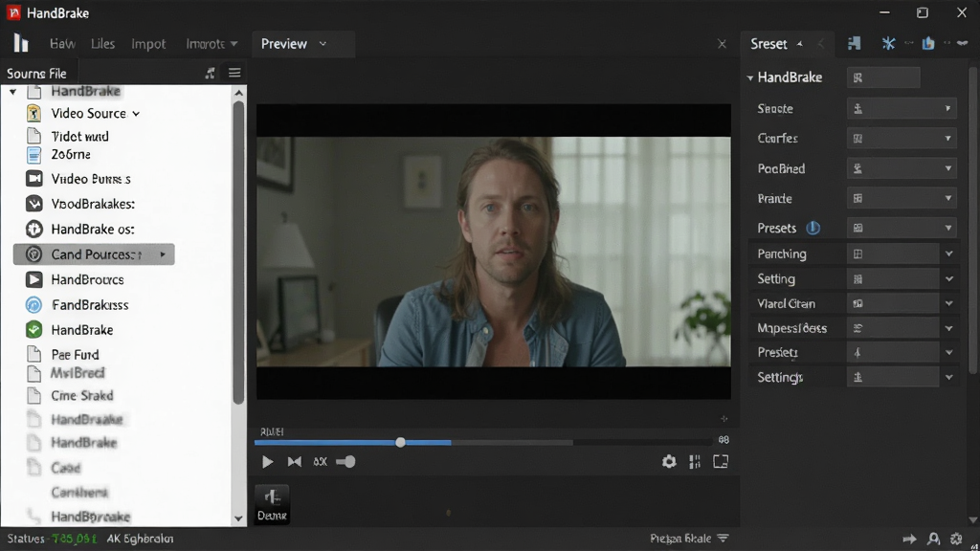The width and height of the screenshot is (980, 551).
Task: Enter fullscreen preview
Action: click(721, 462)
